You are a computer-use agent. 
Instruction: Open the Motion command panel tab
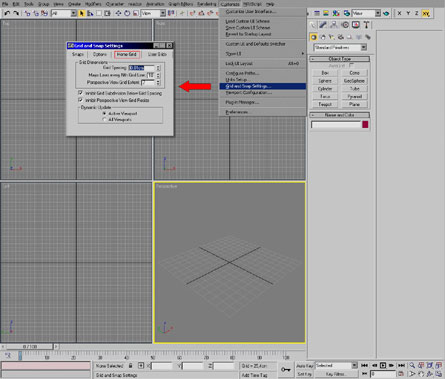pyautogui.click(x=345, y=25)
